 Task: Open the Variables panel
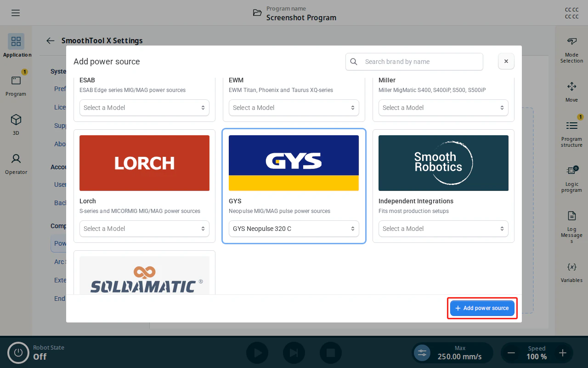(571, 272)
